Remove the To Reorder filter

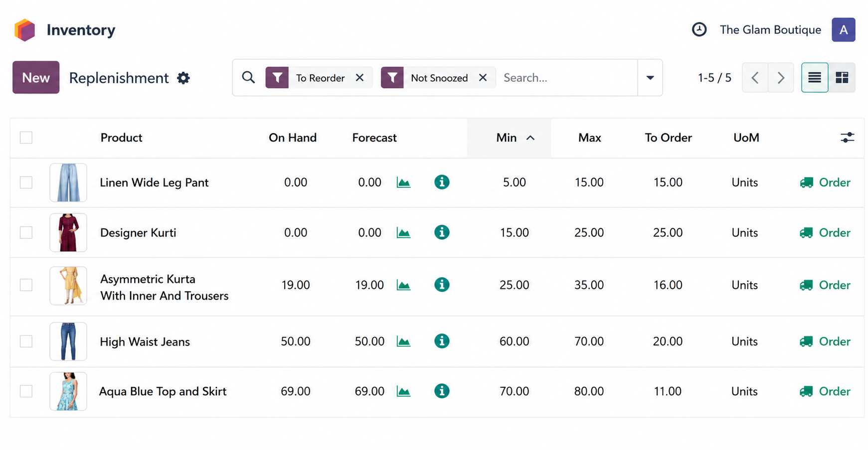click(359, 78)
